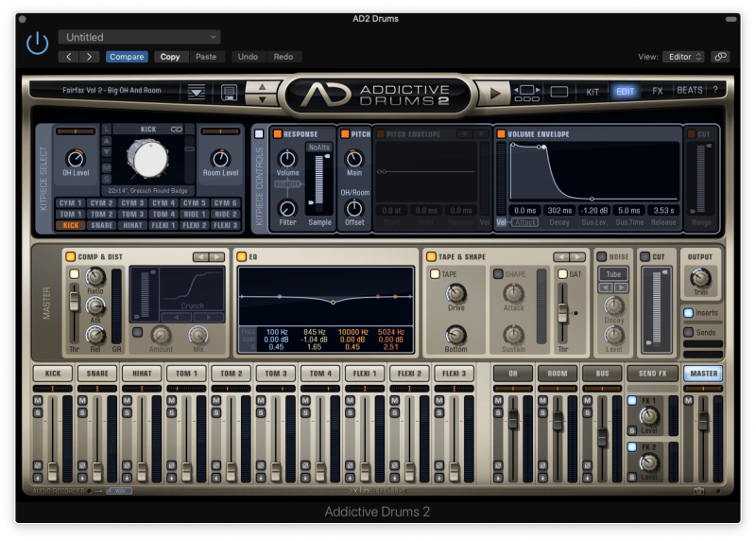Toggle the Comp & Dist section
Viewport: 756px width, 541px height.
point(70,256)
